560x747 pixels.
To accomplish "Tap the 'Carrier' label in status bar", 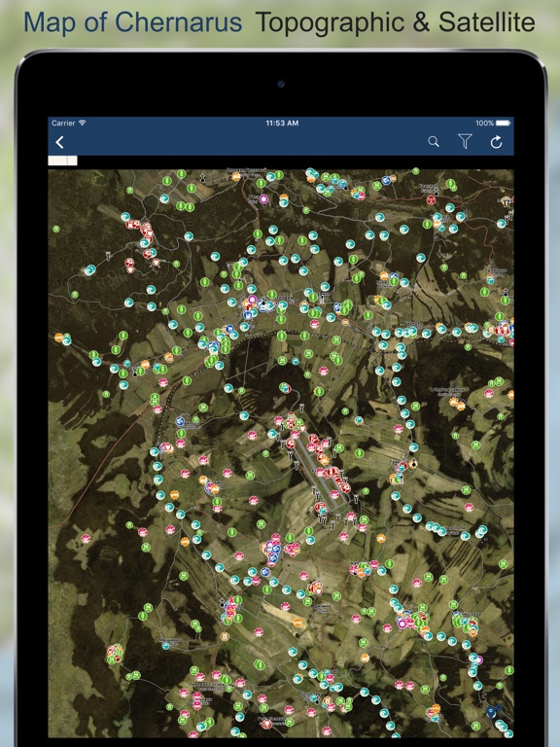I will (63, 123).
